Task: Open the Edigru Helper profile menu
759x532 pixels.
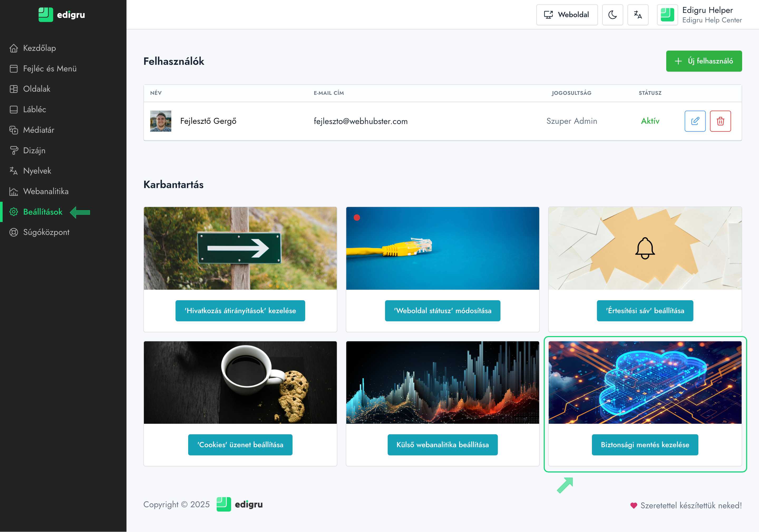Action: pos(699,14)
